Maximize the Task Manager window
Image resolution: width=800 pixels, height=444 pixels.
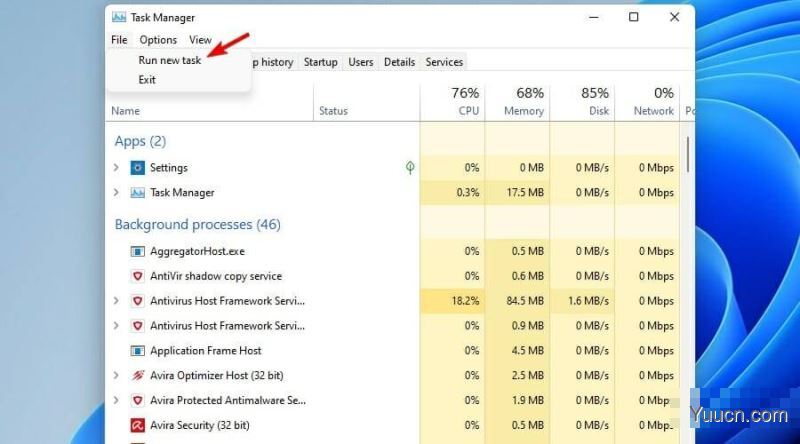point(633,17)
